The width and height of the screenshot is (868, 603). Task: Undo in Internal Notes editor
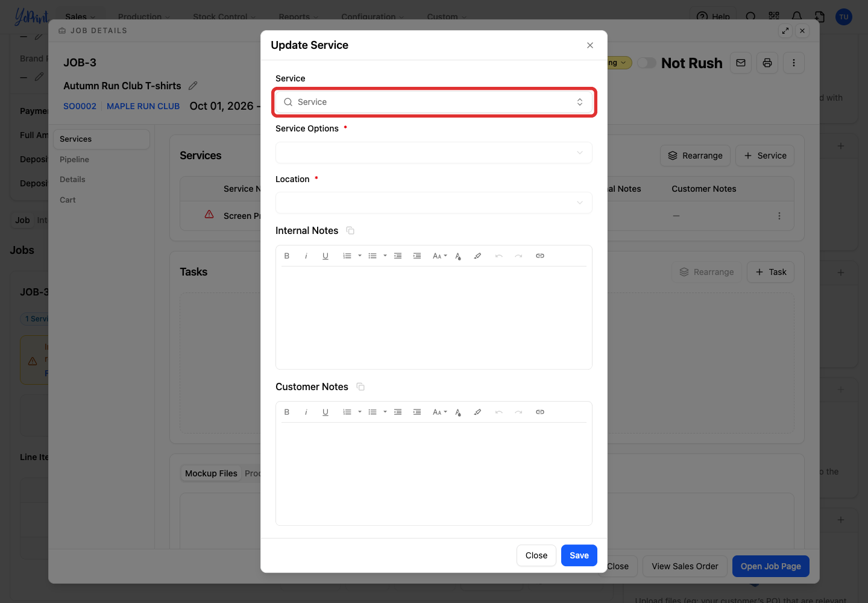click(499, 256)
